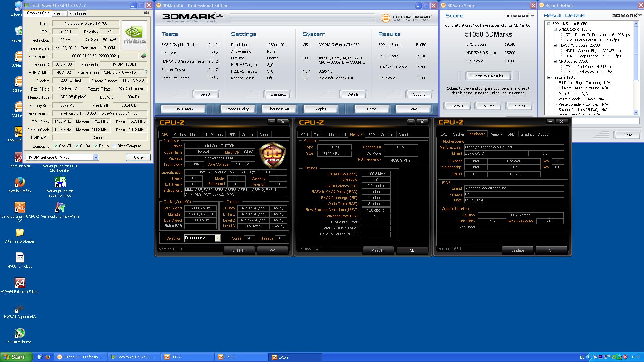The image size is (644, 362).
Task: Toggle the DirectCompute checkbox in GPU-Z
Action: 114,146
